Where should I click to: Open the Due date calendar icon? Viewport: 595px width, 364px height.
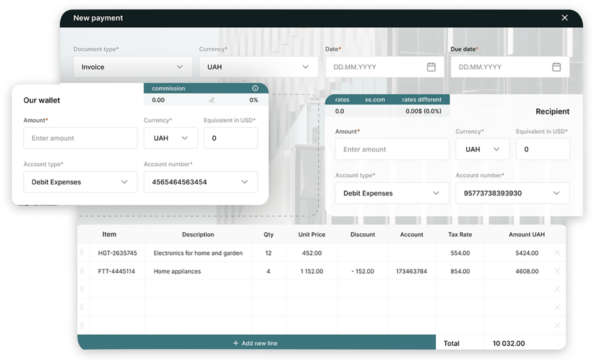pos(556,67)
